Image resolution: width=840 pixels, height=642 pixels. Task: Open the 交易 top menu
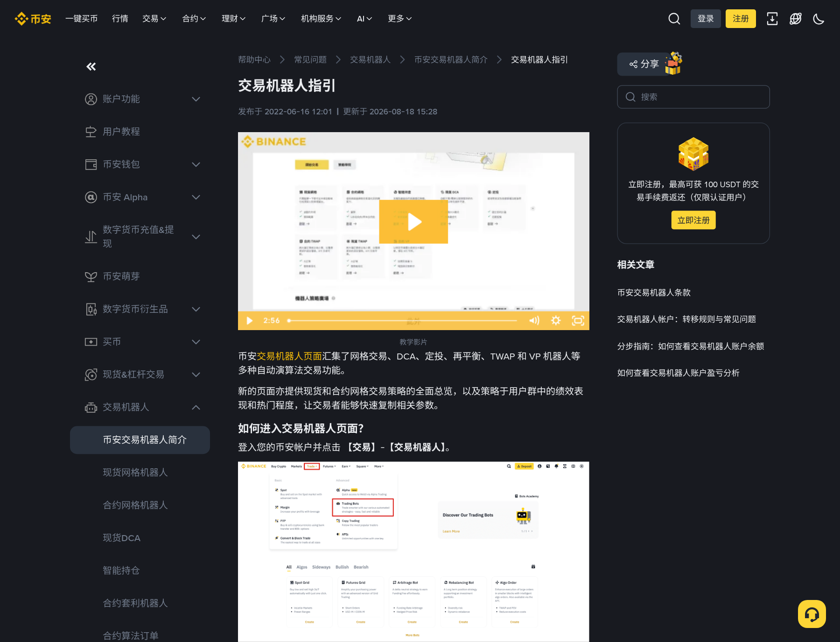(154, 19)
